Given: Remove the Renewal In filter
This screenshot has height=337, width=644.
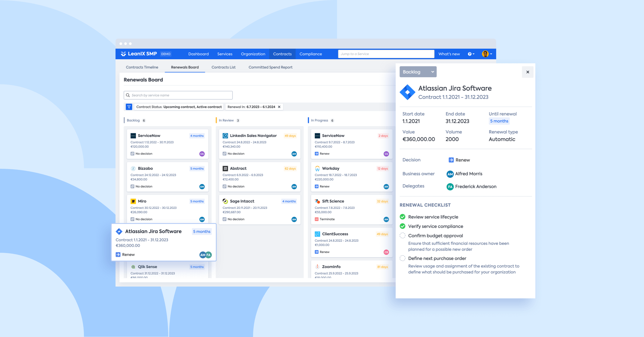Looking at the screenshot, I should 279,107.
